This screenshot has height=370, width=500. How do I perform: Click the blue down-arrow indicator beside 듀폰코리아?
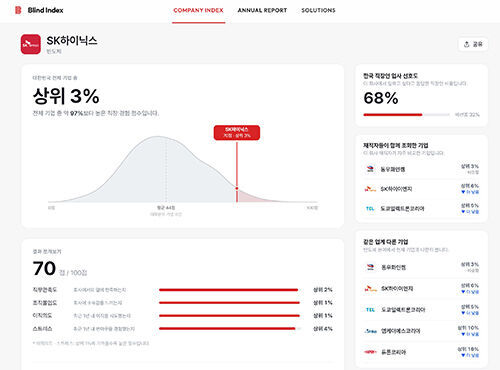click(463, 355)
